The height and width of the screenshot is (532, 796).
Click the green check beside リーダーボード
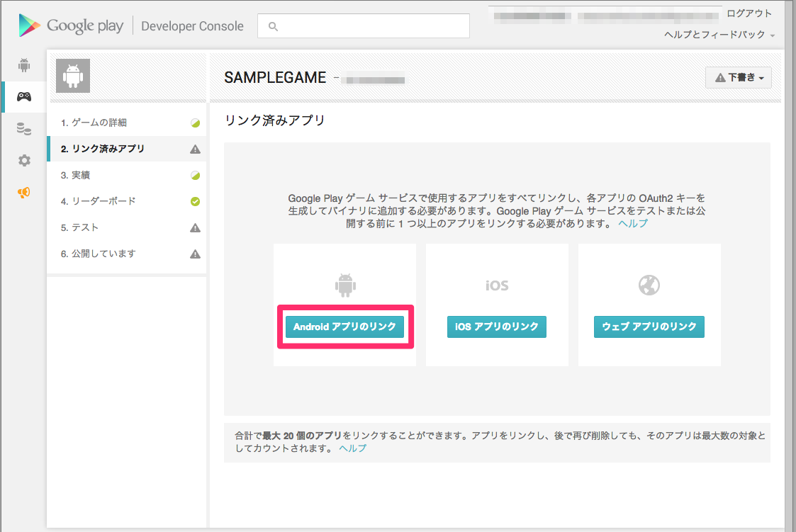[195, 200]
